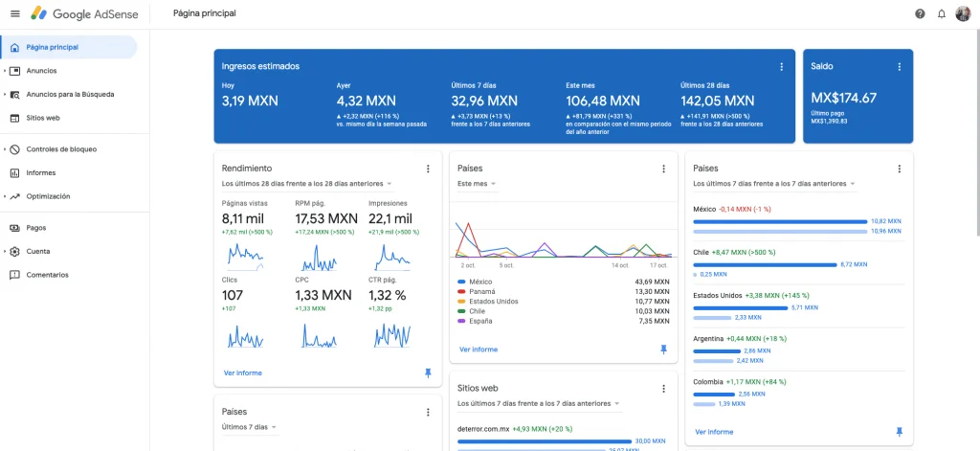
Task: Open the help question mark icon
Action: 920,13
